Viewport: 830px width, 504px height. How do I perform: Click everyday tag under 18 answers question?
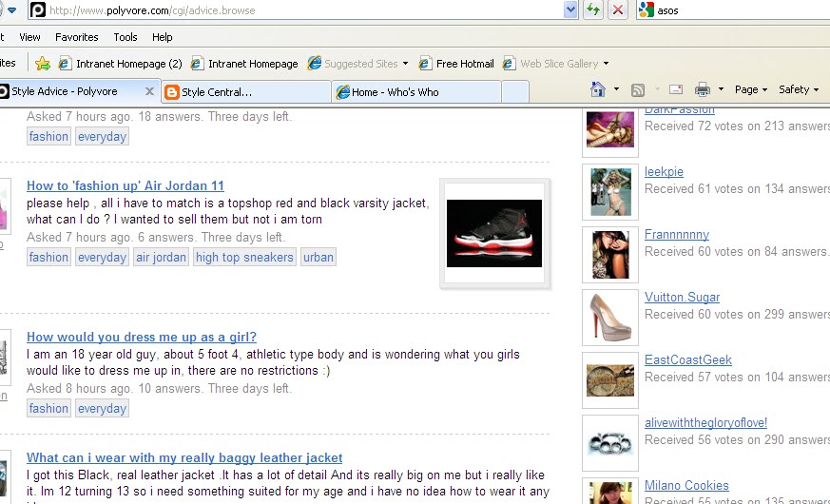click(102, 137)
